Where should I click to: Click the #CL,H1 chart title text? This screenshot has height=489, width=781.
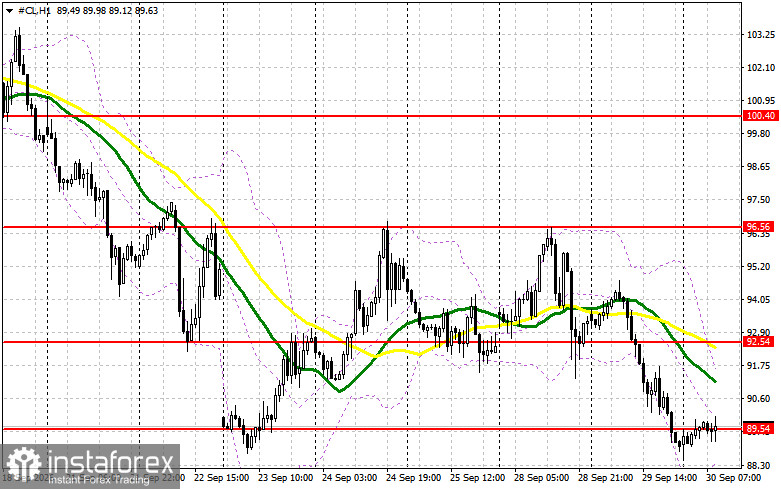[34, 10]
